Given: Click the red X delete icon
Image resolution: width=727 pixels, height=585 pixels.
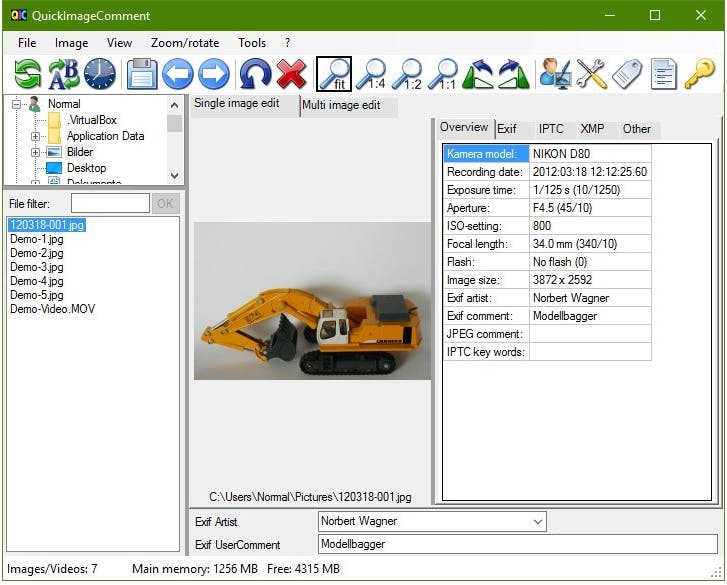Looking at the screenshot, I should [x=291, y=73].
